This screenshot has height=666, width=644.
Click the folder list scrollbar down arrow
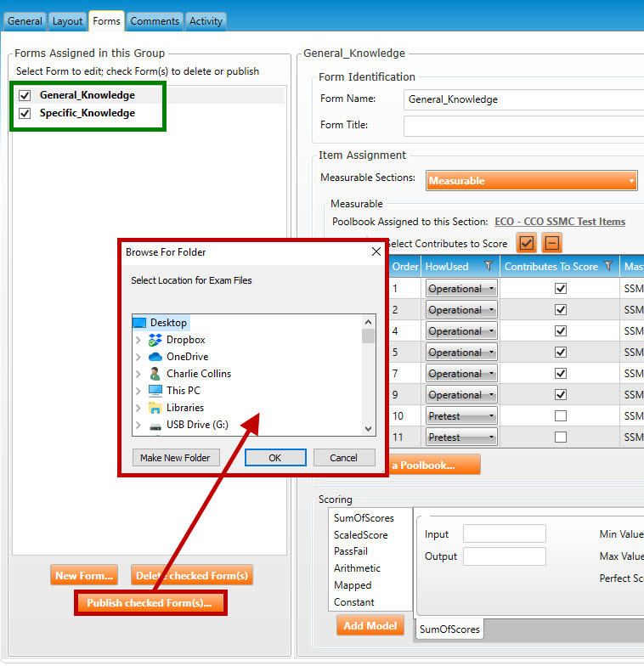369,429
